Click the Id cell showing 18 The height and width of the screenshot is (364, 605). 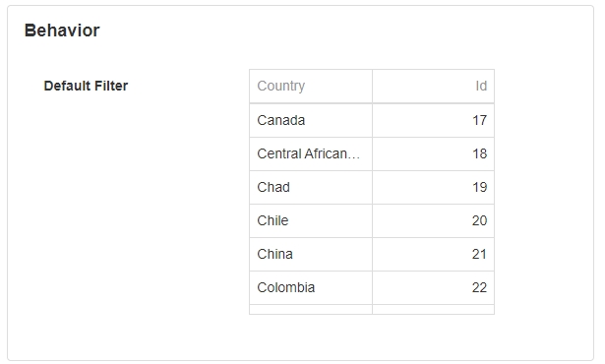click(x=433, y=154)
